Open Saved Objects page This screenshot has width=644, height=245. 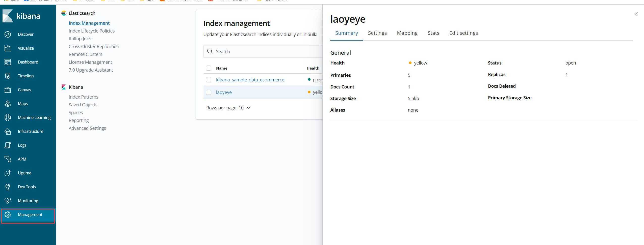[83, 105]
